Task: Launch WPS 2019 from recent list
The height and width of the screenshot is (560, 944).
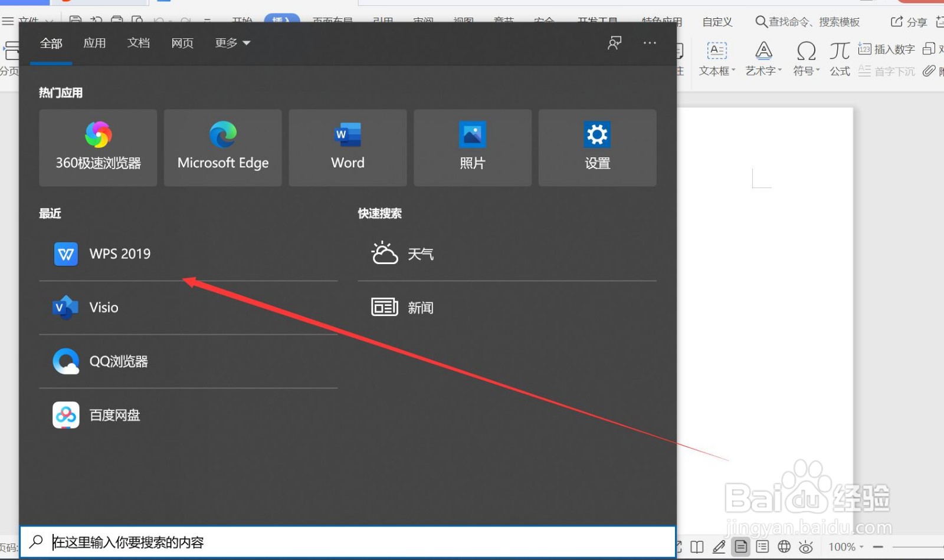Action: coord(188,254)
